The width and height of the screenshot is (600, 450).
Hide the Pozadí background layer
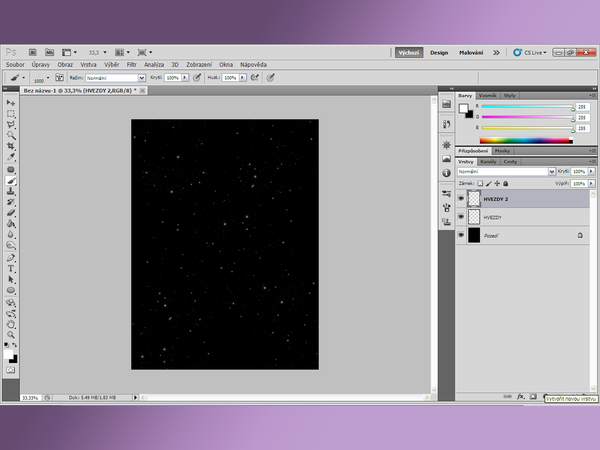[x=461, y=235]
